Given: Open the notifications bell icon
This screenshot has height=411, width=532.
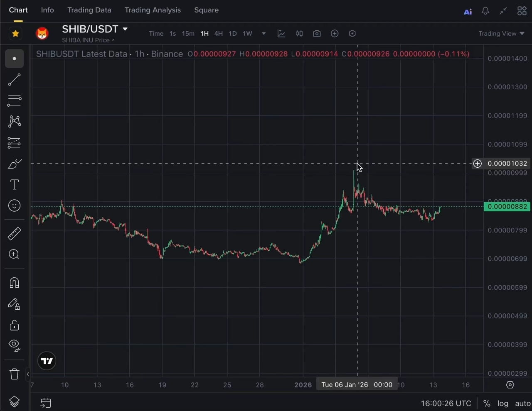Looking at the screenshot, I should pos(485,11).
